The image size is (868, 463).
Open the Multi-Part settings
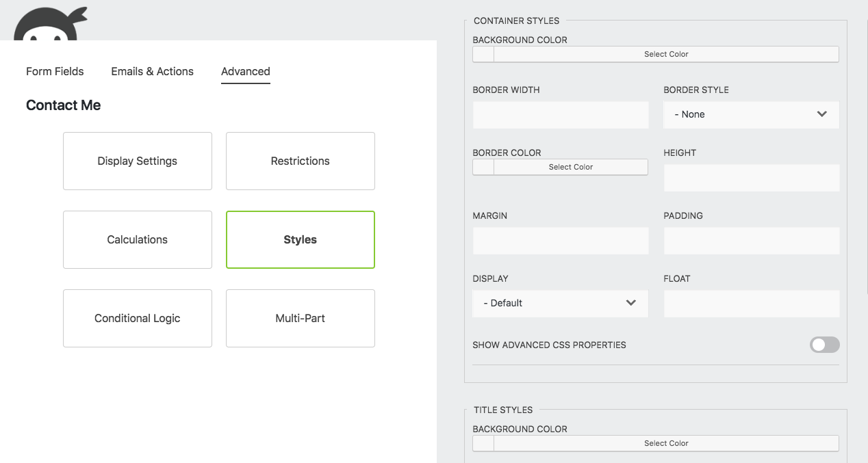coord(300,318)
